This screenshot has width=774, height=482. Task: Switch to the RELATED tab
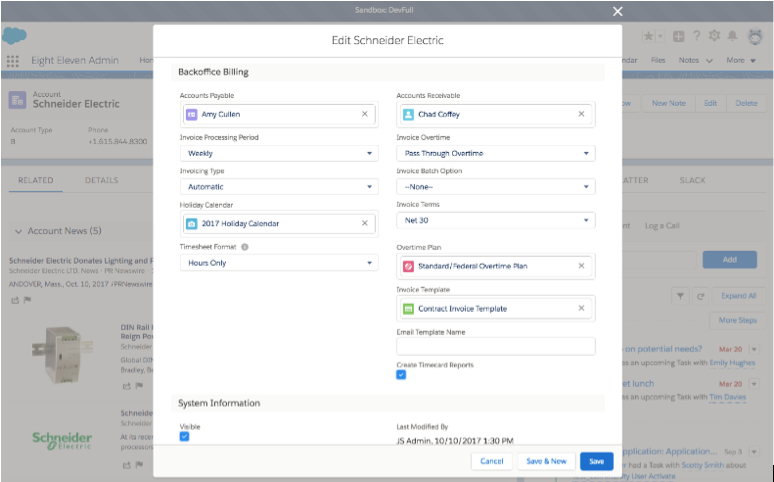(36, 180)
